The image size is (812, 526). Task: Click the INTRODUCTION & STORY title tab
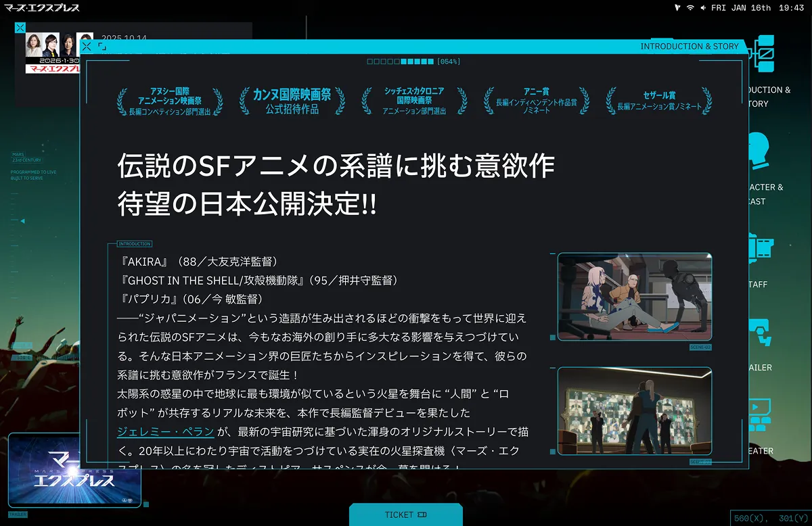click(689, 47)
